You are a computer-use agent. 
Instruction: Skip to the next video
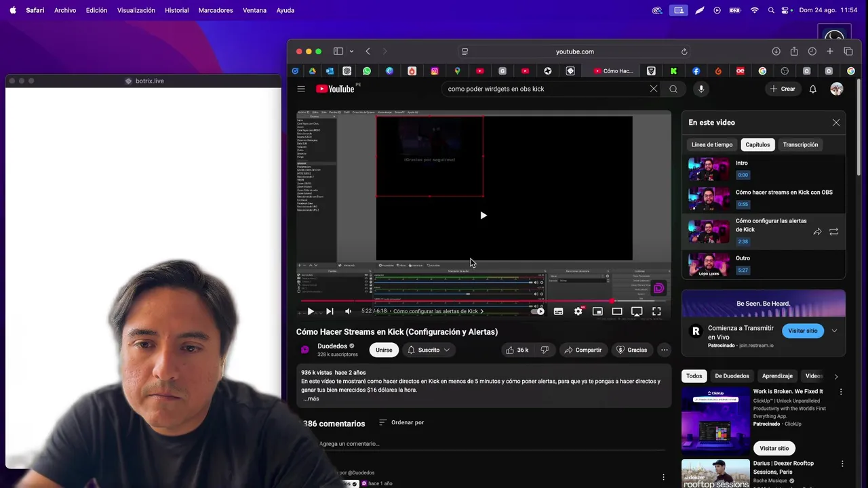[330, 311]
